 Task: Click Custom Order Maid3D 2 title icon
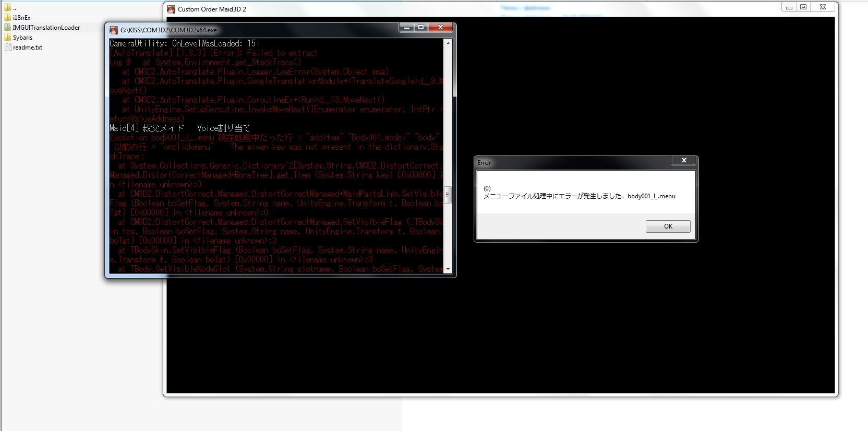(171, 9)
